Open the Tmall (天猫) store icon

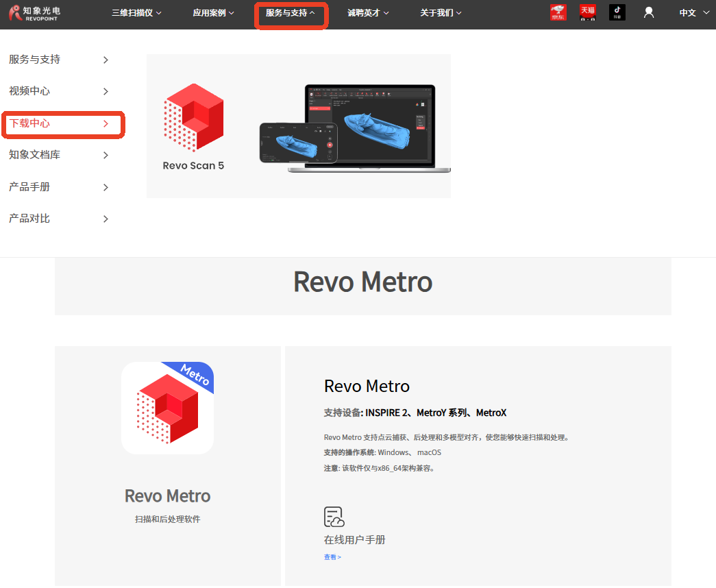587,12
